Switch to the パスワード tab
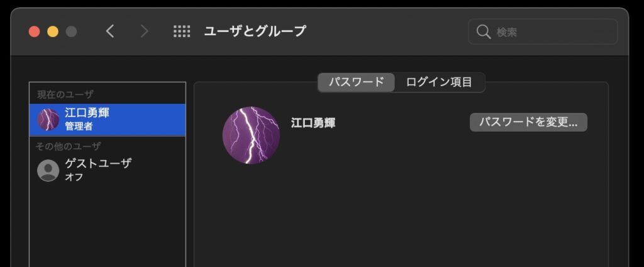Viewport: 644px width, 267px height. click(x=356, y=82)
